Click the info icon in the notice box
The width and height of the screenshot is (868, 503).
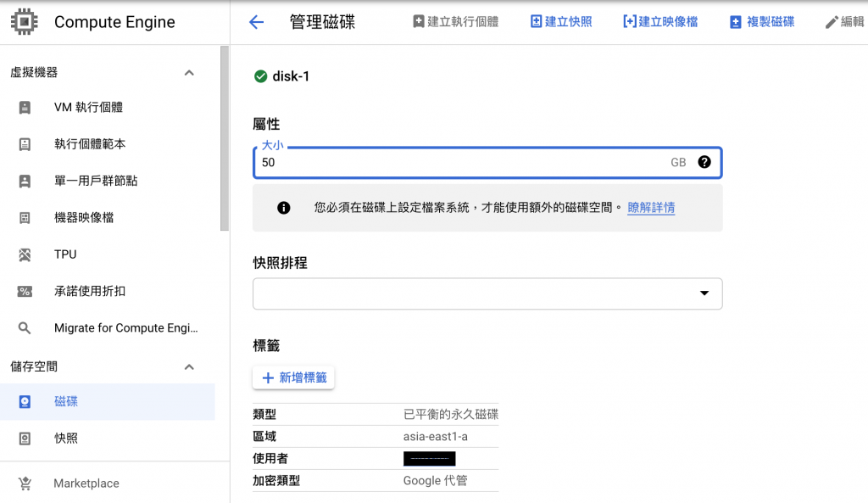(283, 208)
